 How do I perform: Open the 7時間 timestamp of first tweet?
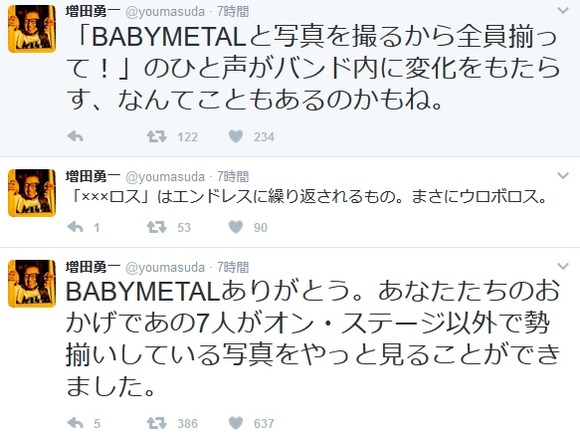tap(233, 11)
